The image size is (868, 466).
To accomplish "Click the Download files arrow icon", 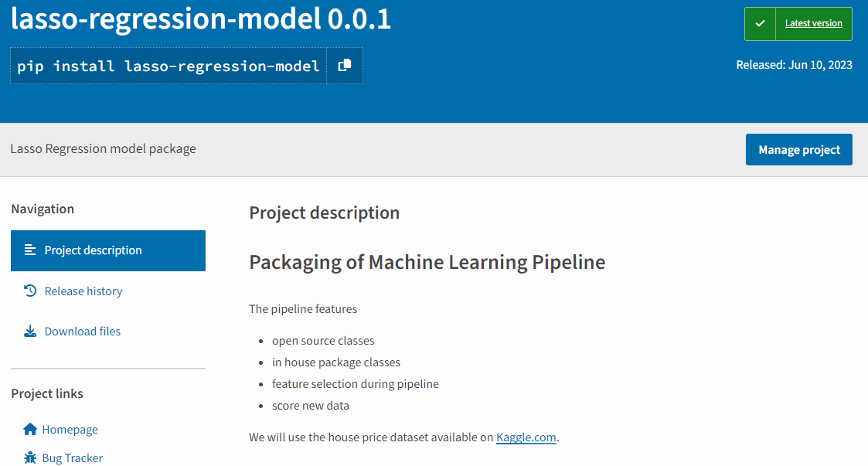I will point(30,332).
